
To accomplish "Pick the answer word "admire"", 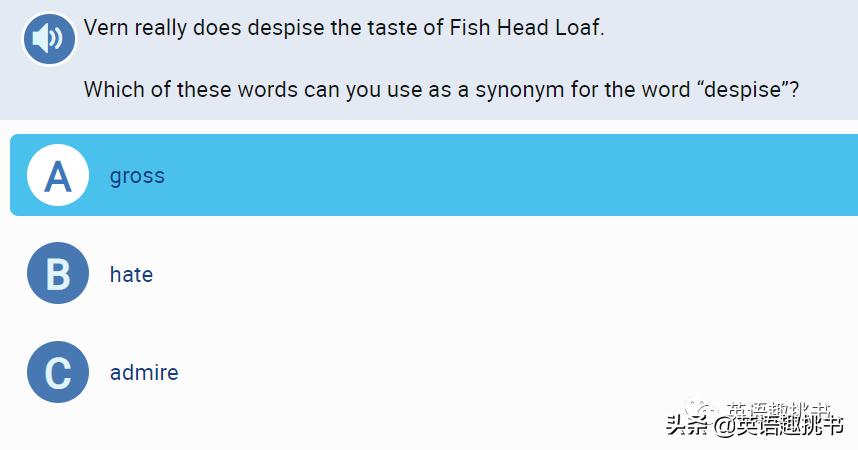I will (144, 372).
